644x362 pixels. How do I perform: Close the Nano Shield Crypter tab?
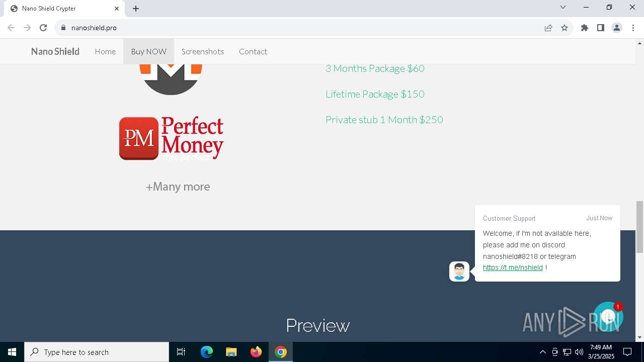click(x=117, y=9)
